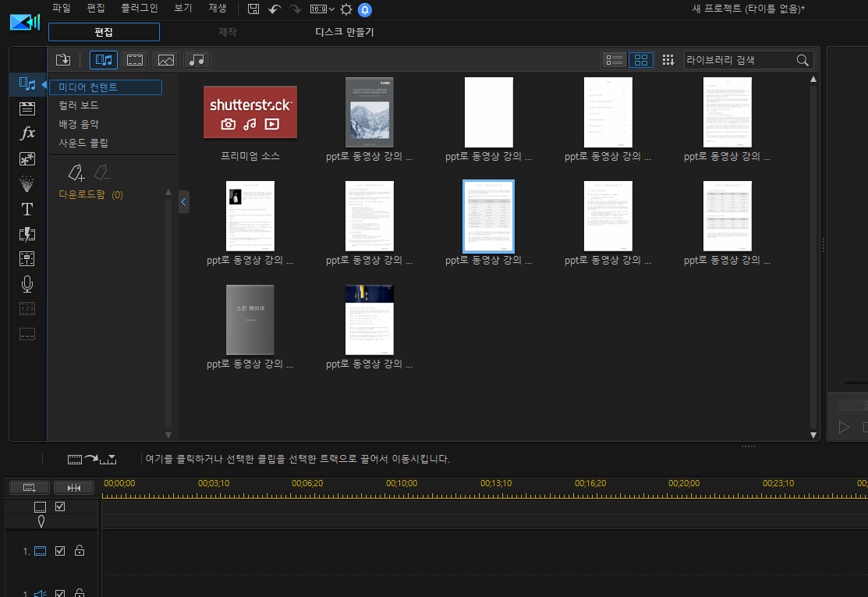
Task: Show only audio files with music note filter
Action: (197, 60)
